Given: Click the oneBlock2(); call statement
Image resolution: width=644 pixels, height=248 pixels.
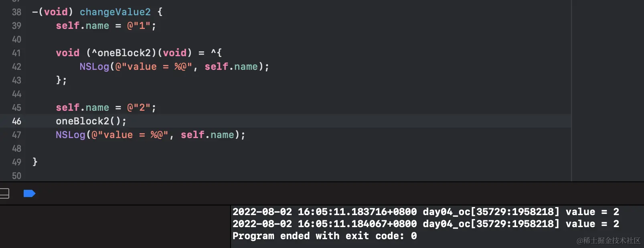Looking at the screenshot, I should pyautogui.click(x=91, y=121).
